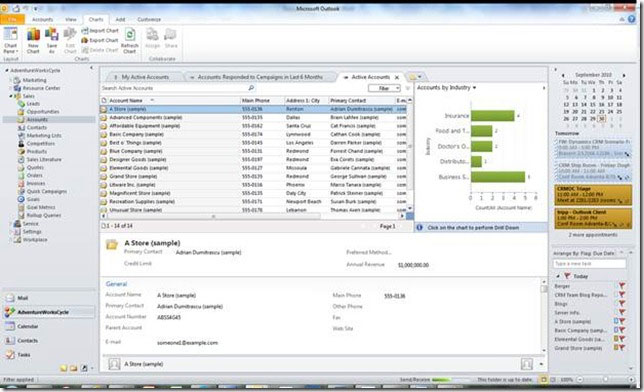Screen dimensions: 644x392
Task: Open Opportunities in the navigation tree
Action: 43,112
